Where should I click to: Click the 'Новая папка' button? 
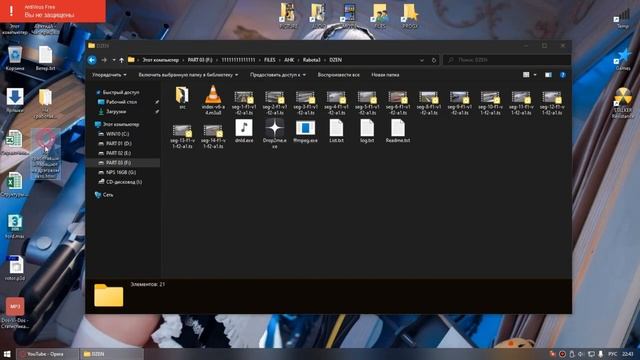pyautogui.click(x=385, y=75)
